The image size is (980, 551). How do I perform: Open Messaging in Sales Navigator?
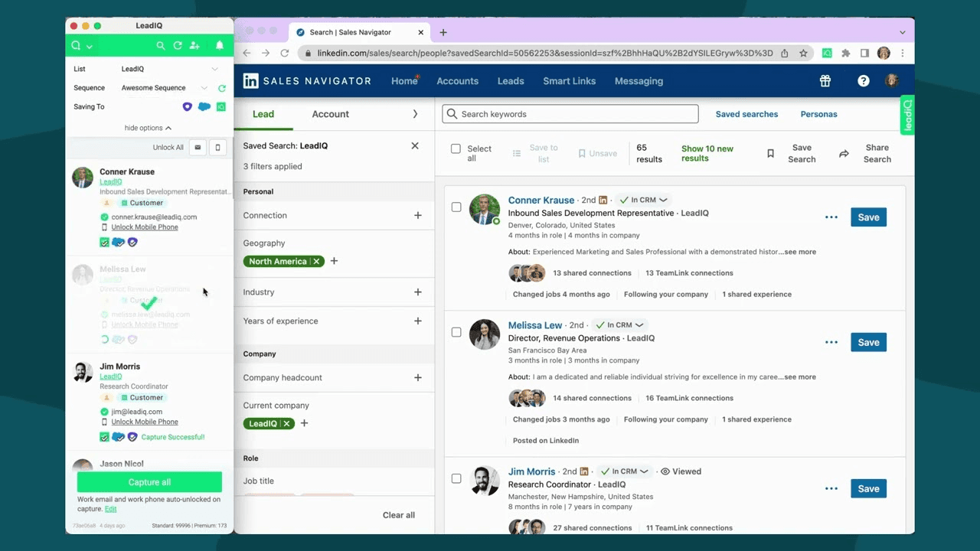pyautogui.click(x=639, y=81)
